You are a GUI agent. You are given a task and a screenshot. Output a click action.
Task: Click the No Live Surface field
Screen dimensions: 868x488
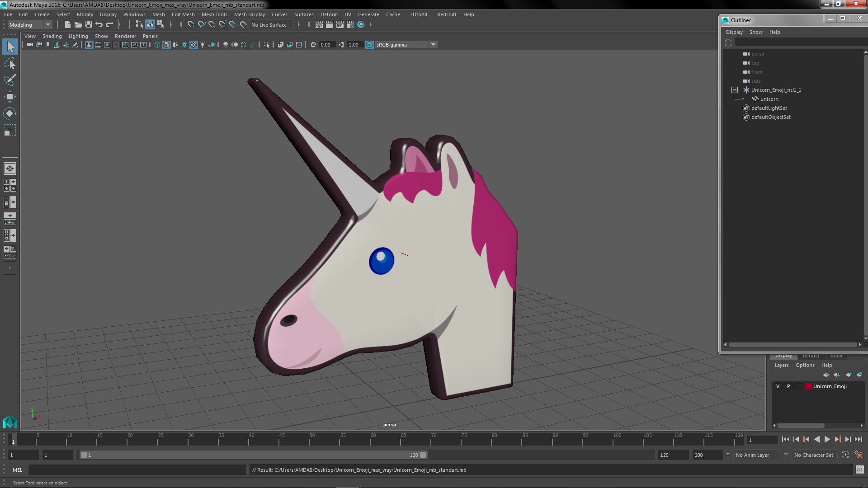point(269,25)
